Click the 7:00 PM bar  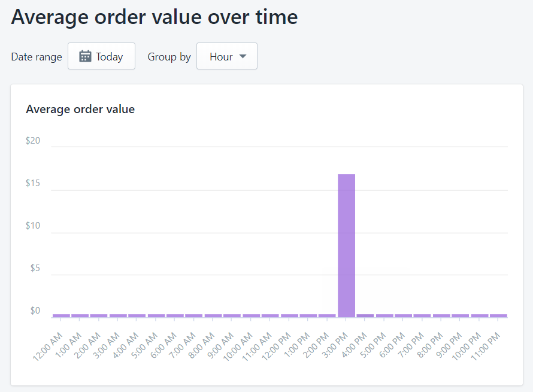[x=422, y=315]
